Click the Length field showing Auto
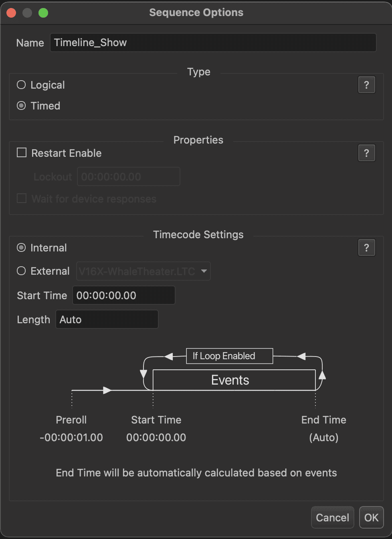Image resolution: width=392 pixels, height=539 pixels. (107, 320)
